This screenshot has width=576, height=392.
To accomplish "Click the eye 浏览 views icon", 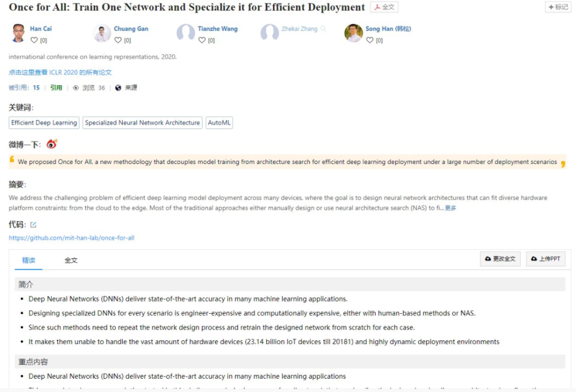I will pos(75,87).
